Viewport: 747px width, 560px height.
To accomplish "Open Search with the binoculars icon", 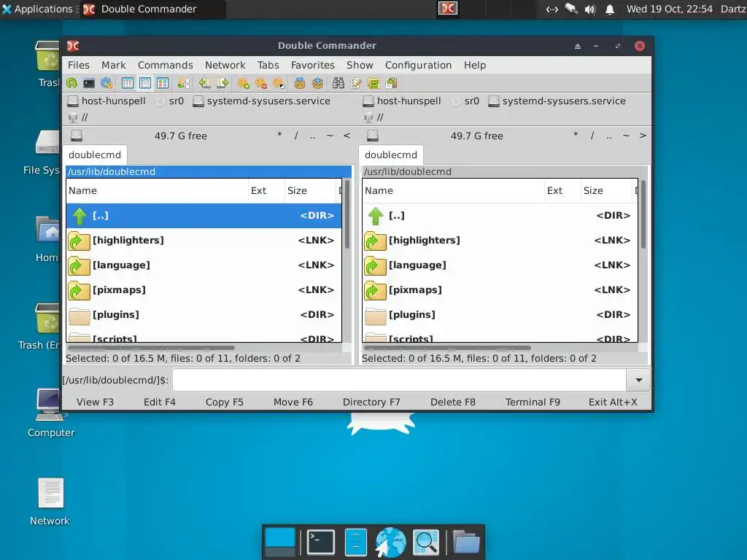I will pos(338,83).
